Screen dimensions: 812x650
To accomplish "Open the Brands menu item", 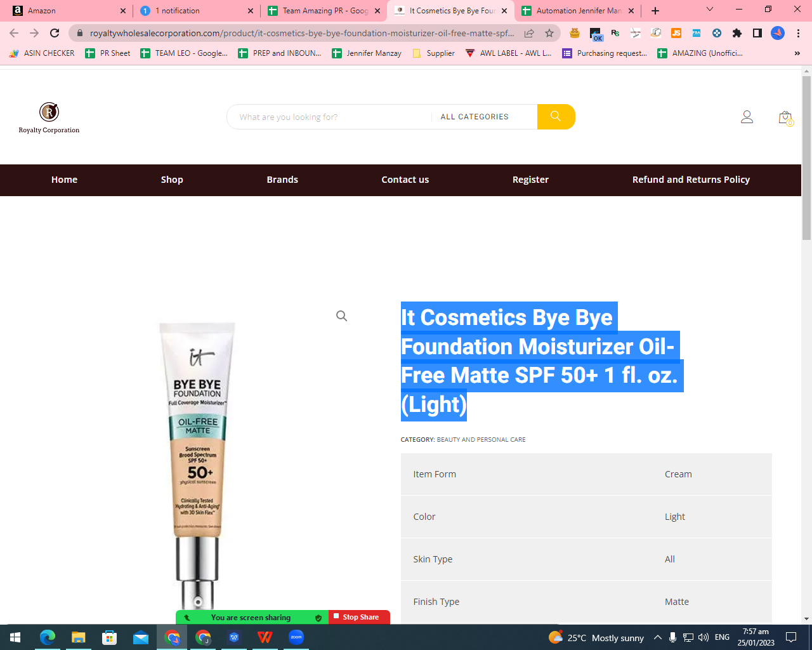I will [282, 180].
